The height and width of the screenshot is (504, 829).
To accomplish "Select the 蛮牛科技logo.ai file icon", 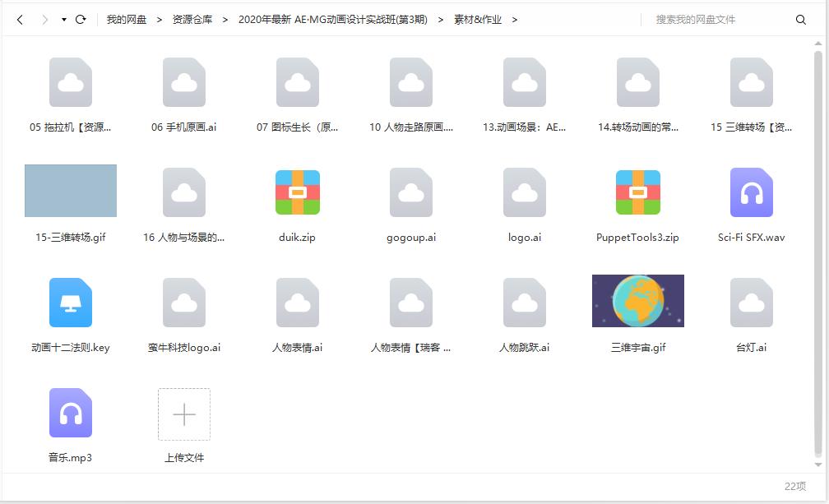I will (184, 303).
